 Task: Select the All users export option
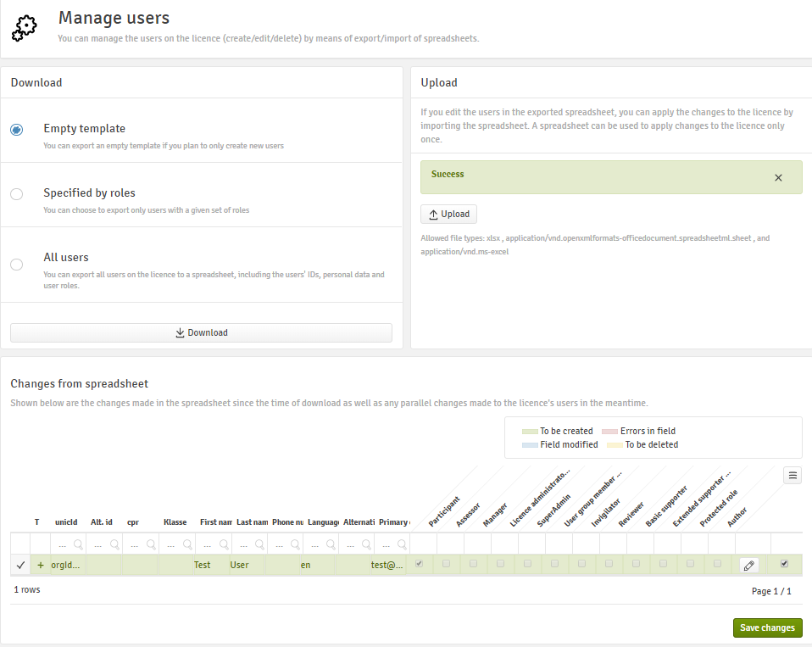click(17, 265)
